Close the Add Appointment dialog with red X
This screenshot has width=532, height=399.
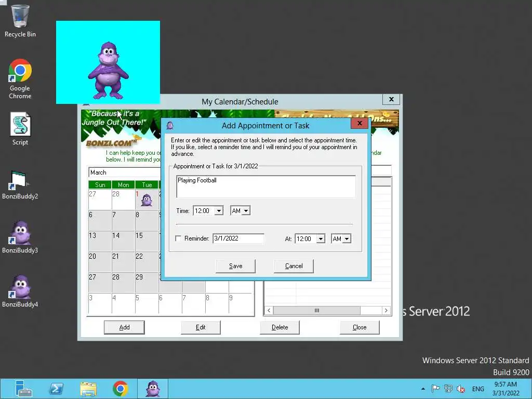click(360, 123)
